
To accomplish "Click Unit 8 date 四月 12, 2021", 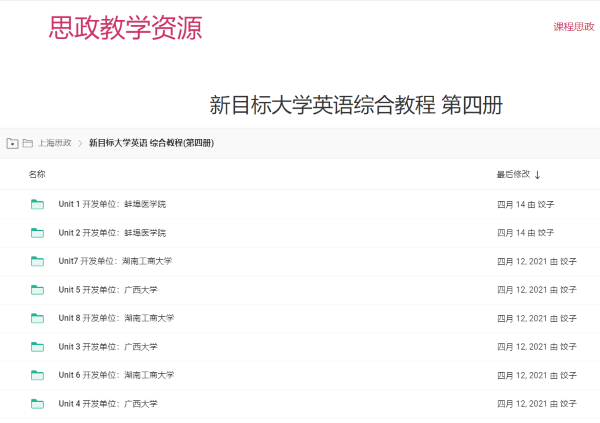I will (522, 318).
